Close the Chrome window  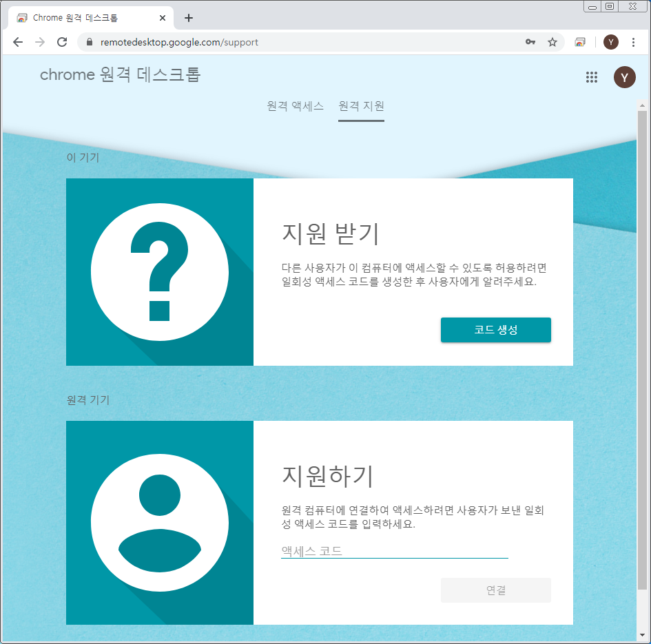632,7
